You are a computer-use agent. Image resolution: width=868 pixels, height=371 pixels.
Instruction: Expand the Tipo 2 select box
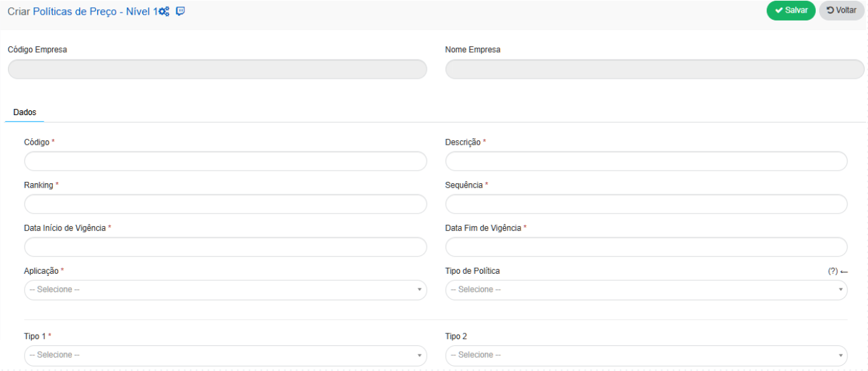click(646, 355)
